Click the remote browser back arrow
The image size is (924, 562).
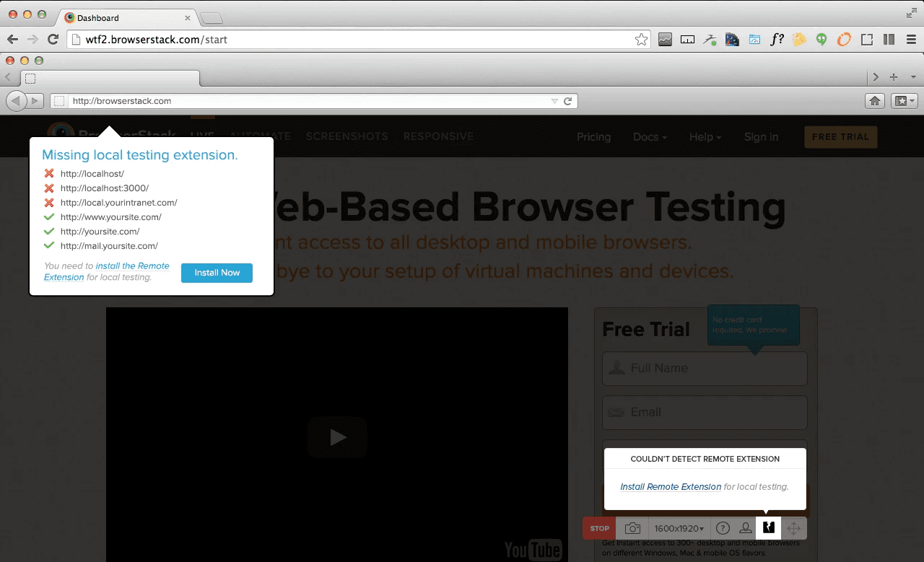[x=16, y=101]
